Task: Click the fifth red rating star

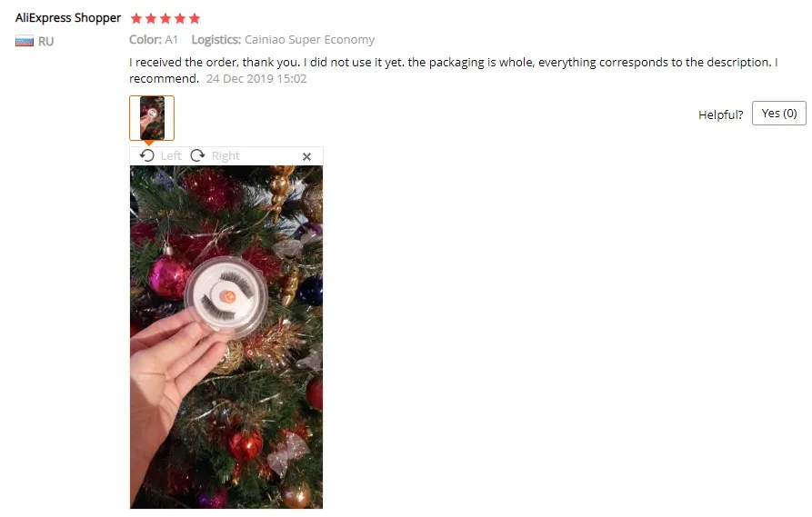Action: pos(195,19)
